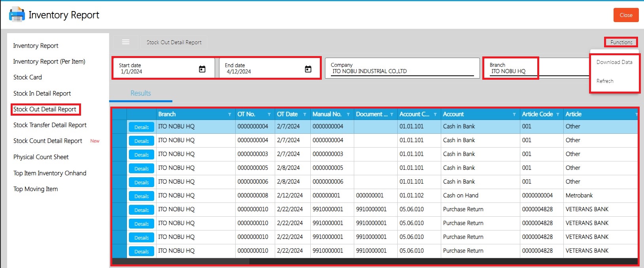Select the 0000000008 OT No. cell
The image size is (644, 268).
pyautogui.click(x=255, y=195)
